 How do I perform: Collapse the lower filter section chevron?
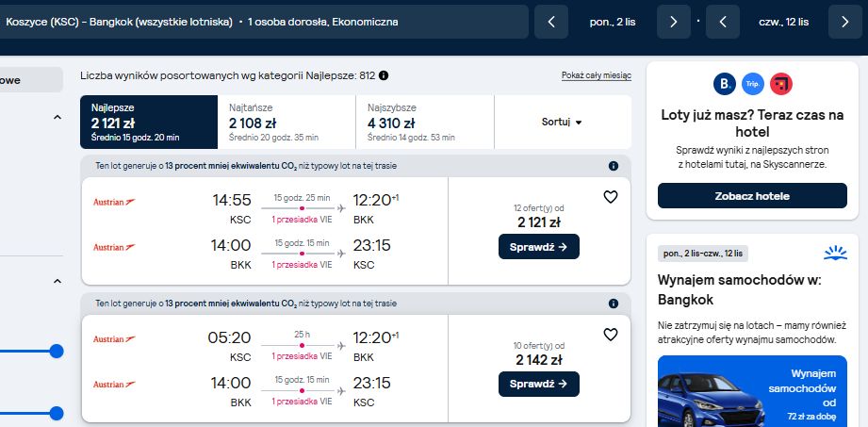click(57, 281)
